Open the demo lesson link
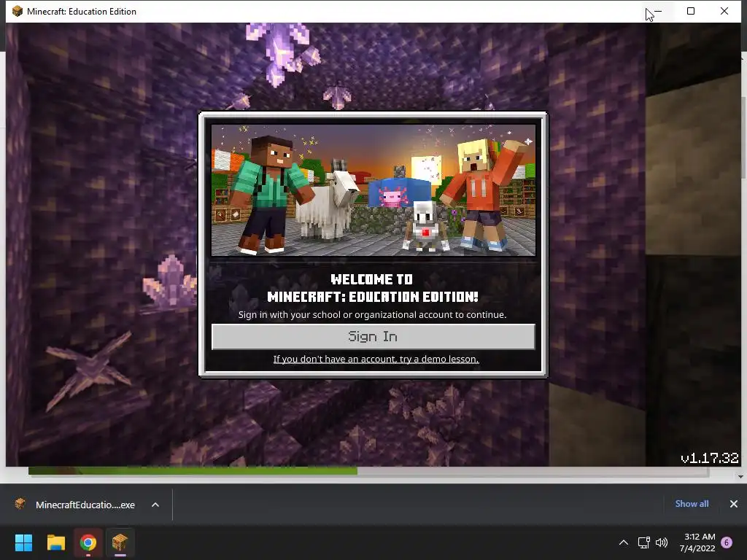 tap(376, 359)
